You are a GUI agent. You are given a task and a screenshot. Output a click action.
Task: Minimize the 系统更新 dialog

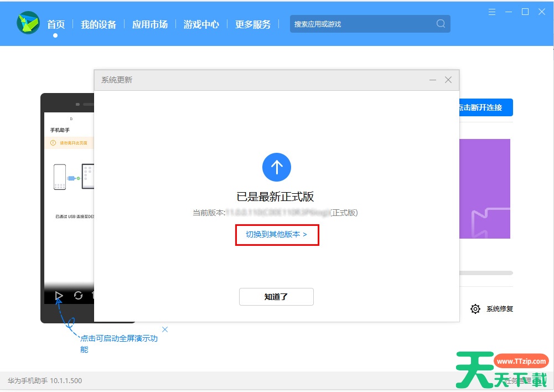click(x=432, y=80)
